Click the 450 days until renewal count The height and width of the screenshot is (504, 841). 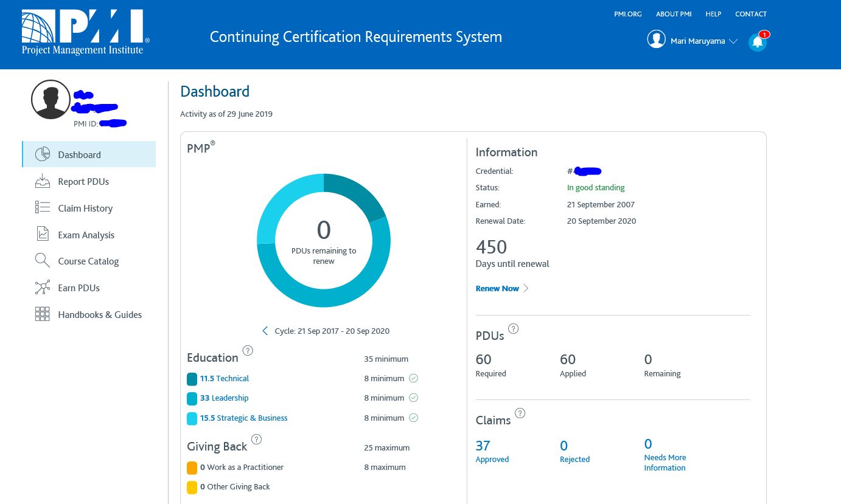pyautogui.click(x=491, y=247)
